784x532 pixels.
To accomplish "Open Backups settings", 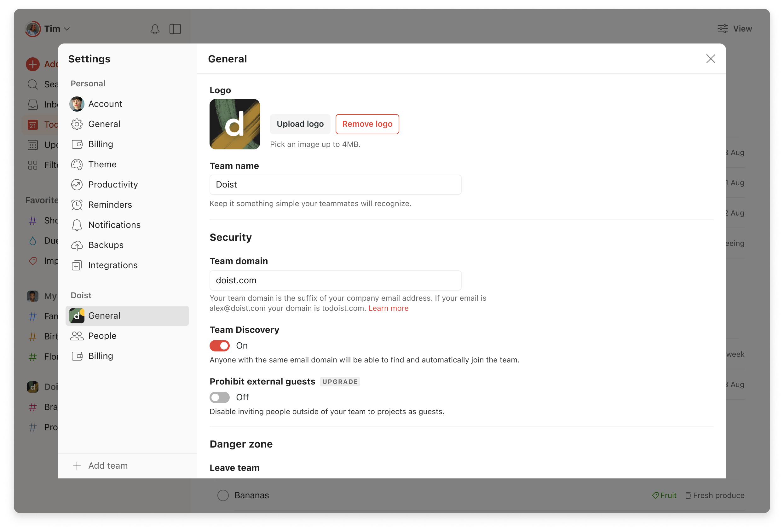I will tap(106, 245).
